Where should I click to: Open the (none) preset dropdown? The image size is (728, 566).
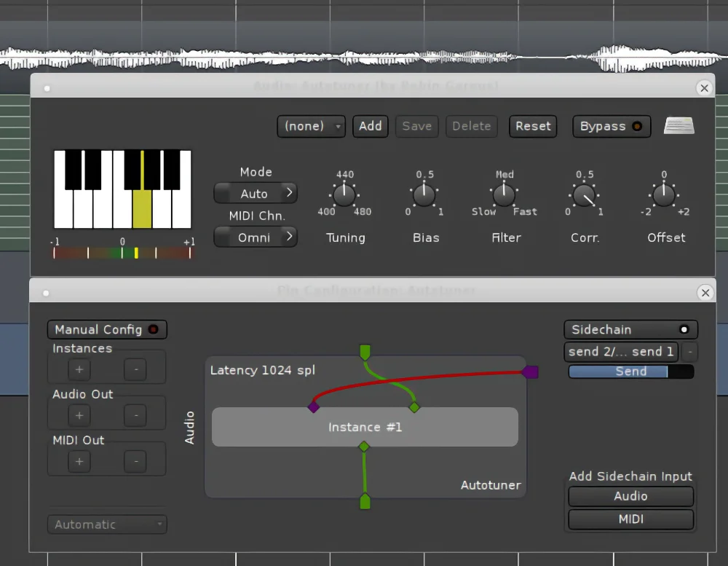[x=311, y=126]
